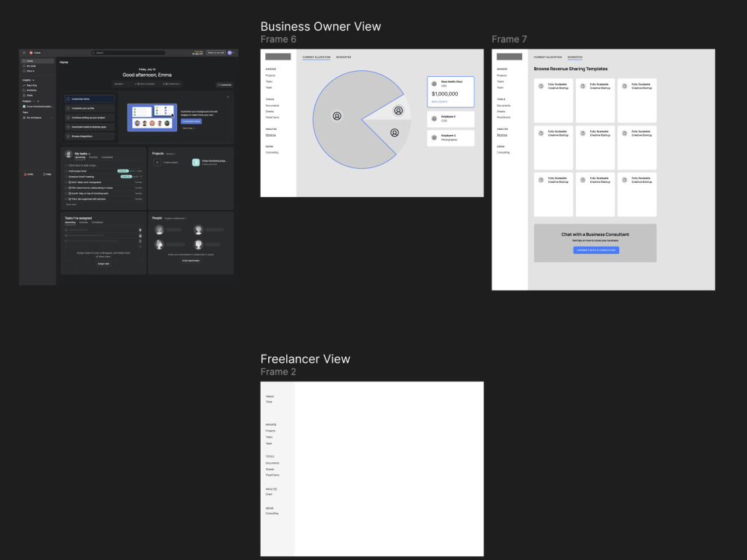This screenshot has height=560, width=747.
Task: Select Download mobile & desktop apps step
Action: pyautogui.click(x=90, y=127)
